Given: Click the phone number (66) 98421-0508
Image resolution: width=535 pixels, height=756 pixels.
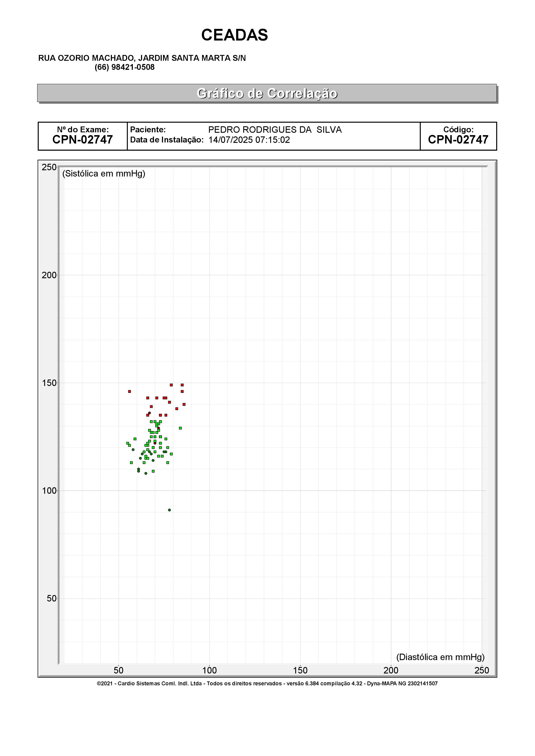Looking at the screenshot, I should click(124, 67).
